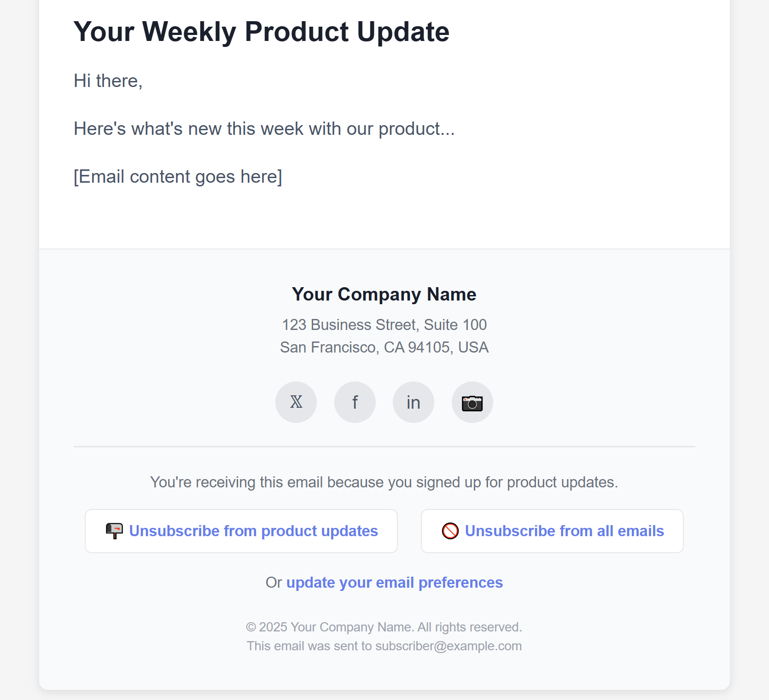
Task: Select the Your Company Name footer title
Action: [x=384, y=295]
